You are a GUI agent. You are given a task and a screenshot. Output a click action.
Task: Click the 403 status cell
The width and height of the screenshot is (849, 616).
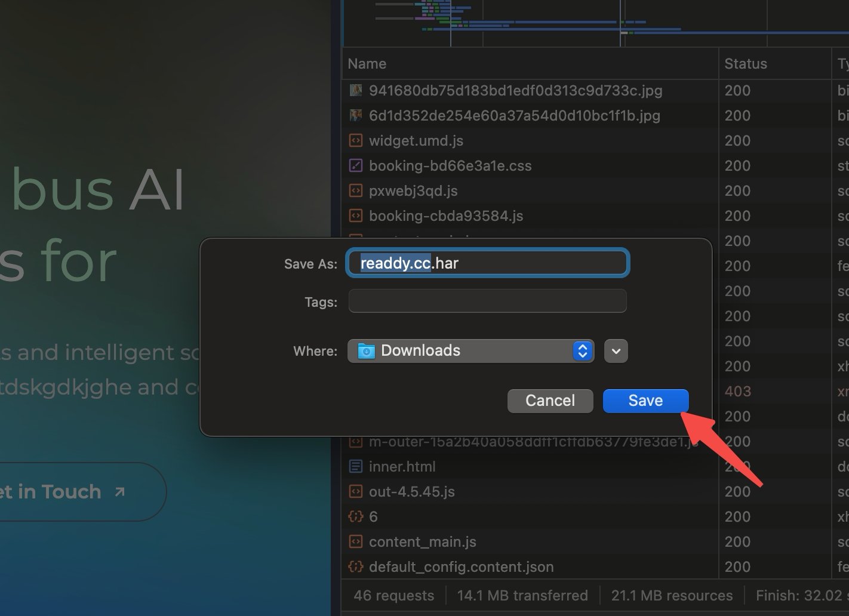click(737, 392)
